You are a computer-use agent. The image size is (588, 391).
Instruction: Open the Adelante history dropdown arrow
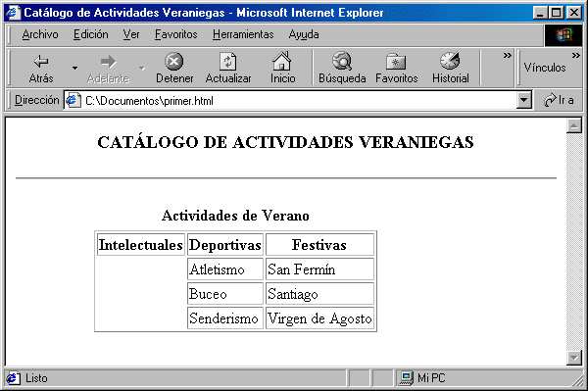(x=142, y=68)
